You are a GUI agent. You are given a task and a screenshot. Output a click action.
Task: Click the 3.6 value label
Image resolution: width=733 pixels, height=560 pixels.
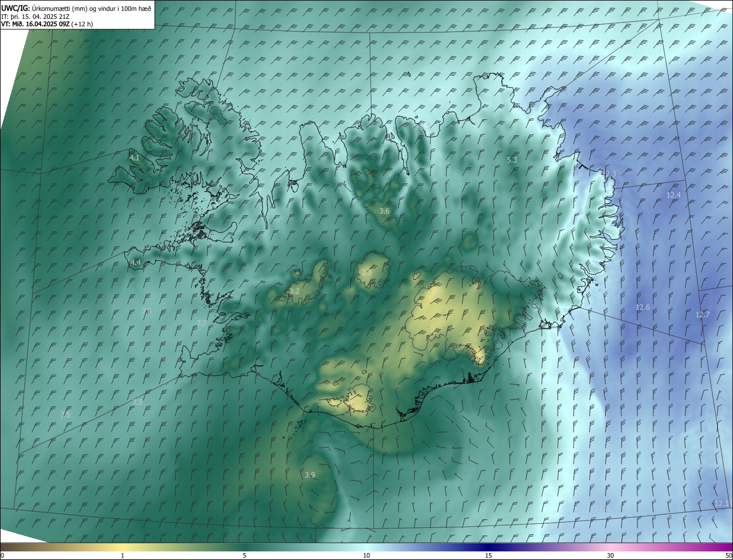[x=384, y=211]
